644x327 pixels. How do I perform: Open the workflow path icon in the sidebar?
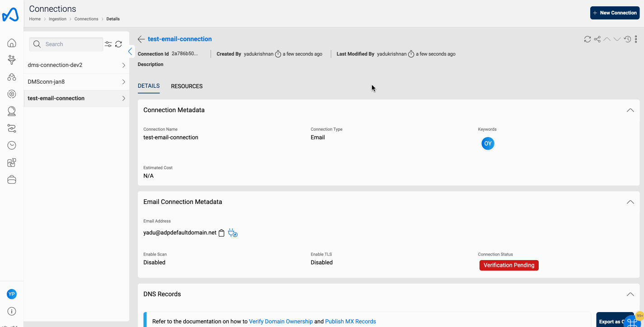pyautogui.click(x=12, y=128)
